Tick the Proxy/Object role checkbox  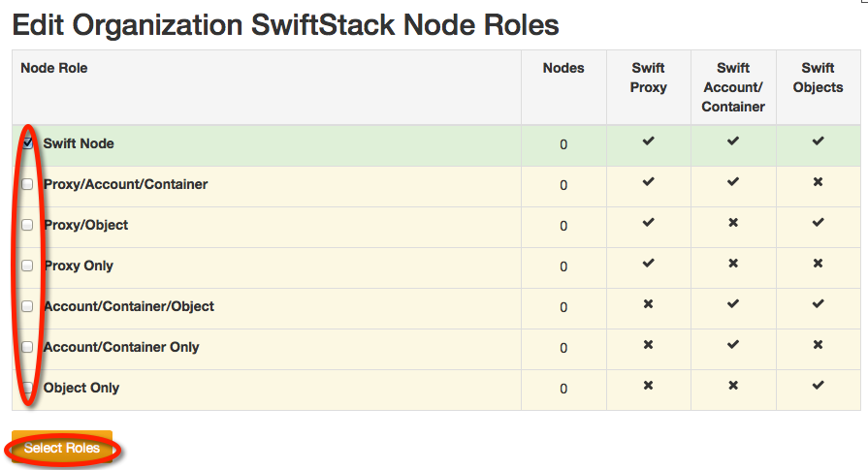27,225
